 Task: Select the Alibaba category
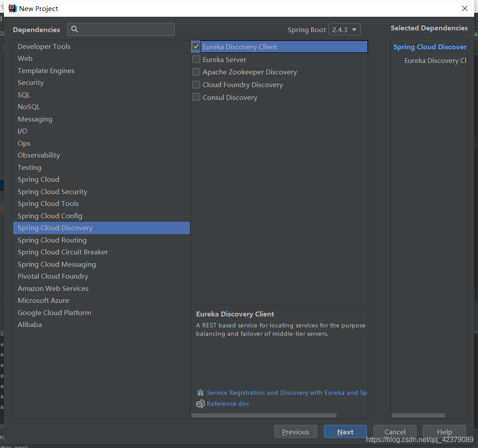(x=101, y=324)
